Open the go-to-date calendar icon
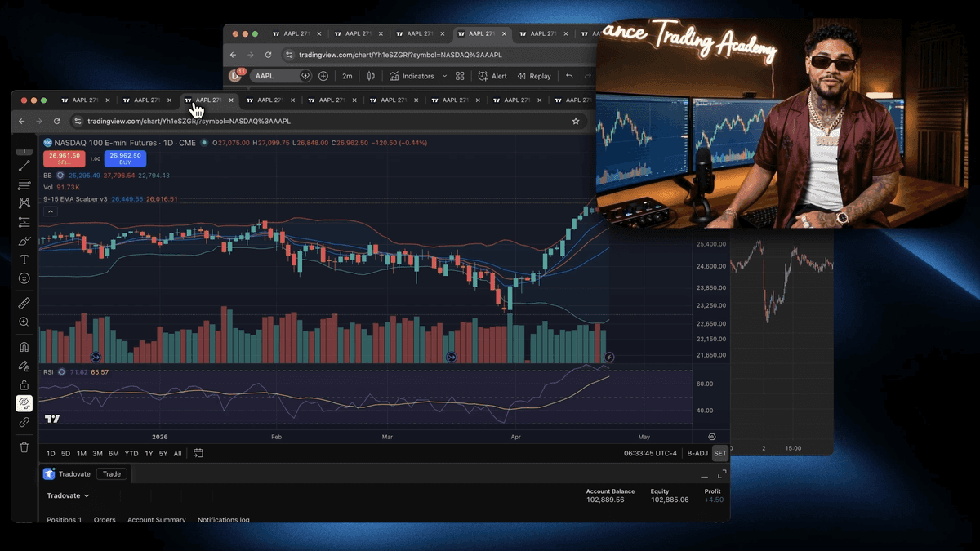This screenshot has height=551, width=980. (198, 453)
